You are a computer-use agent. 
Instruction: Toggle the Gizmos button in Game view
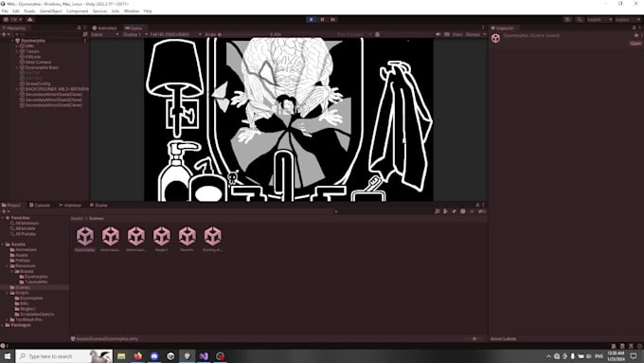[x=473, y=34]
